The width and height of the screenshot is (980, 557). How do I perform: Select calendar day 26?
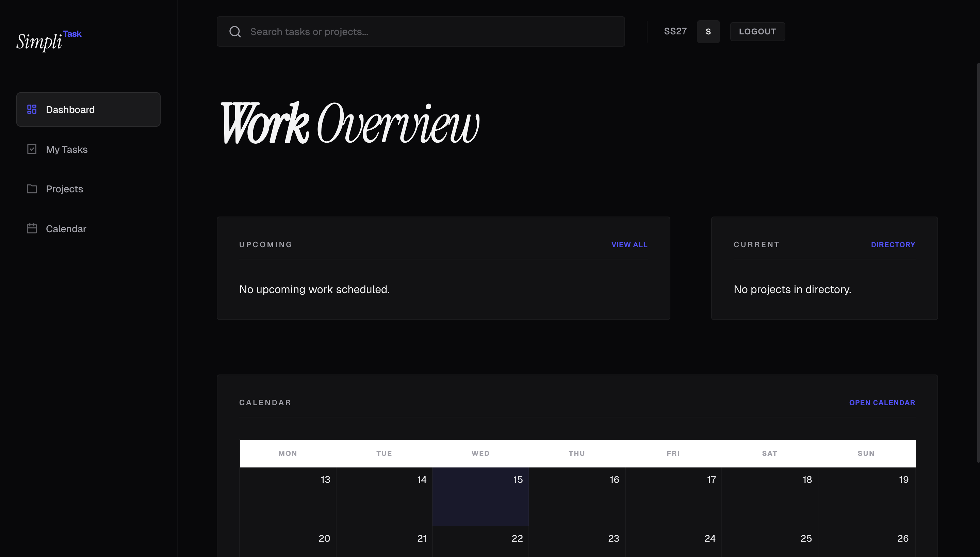(x=866, y=542)
